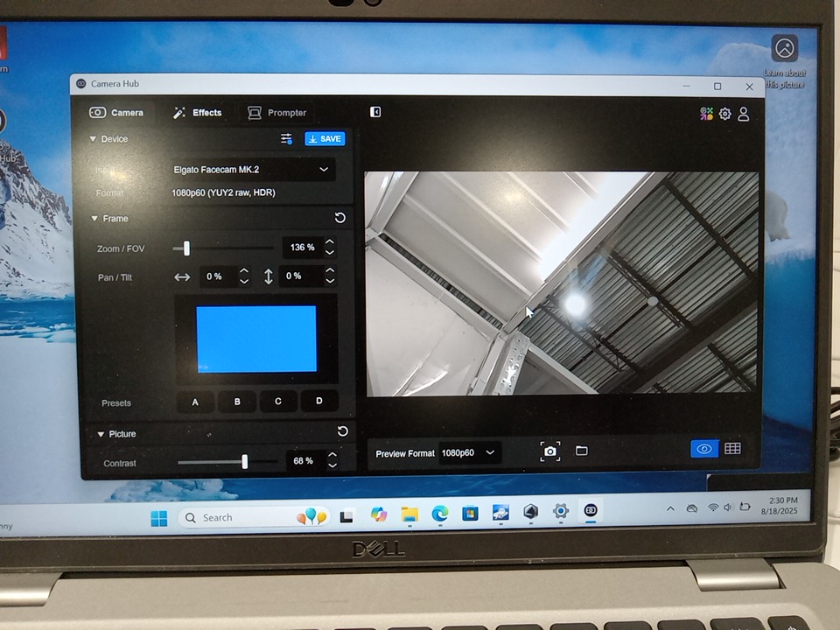Open Copilot from the taskbar
Image resolution: width=840 pixels, height=630 pixels.
(x=378, y=514)
